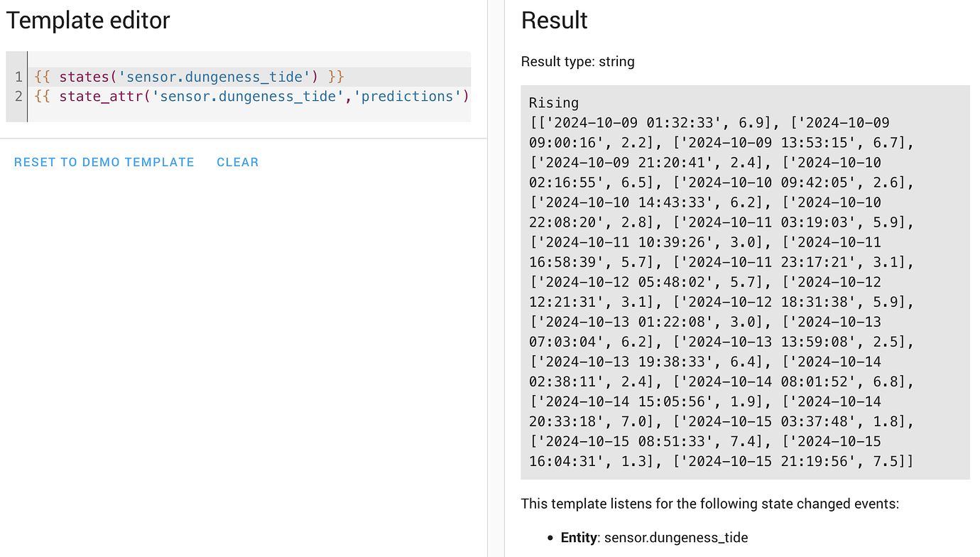Viewport: 980px width, 557px height.
Task: Click the Template editor heading
Action: tap(88, 21)
